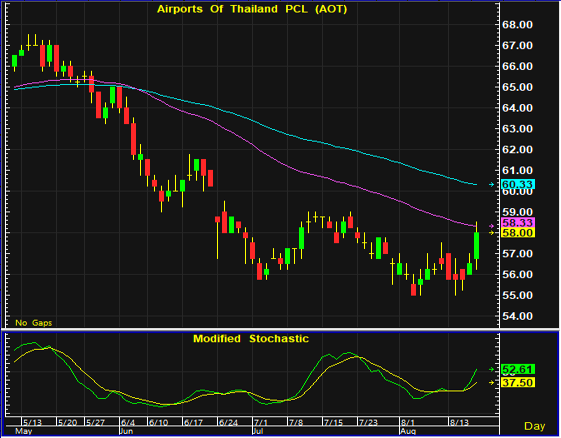Click the cyan 60.33 moving average label
The width and height of the screenshot is (561, 438).
coord(518,184)
